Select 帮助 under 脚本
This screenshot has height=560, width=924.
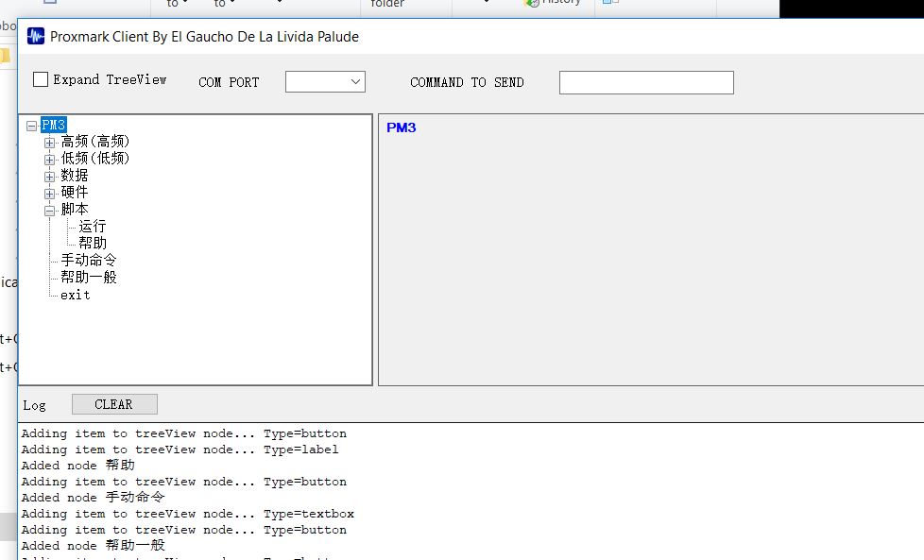tap(93, 244)
